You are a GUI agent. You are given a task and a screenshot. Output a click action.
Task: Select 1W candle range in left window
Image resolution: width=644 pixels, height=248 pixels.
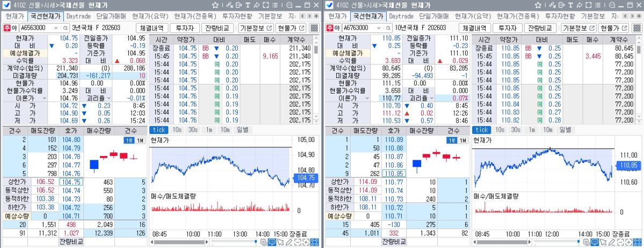click(128, 140)
